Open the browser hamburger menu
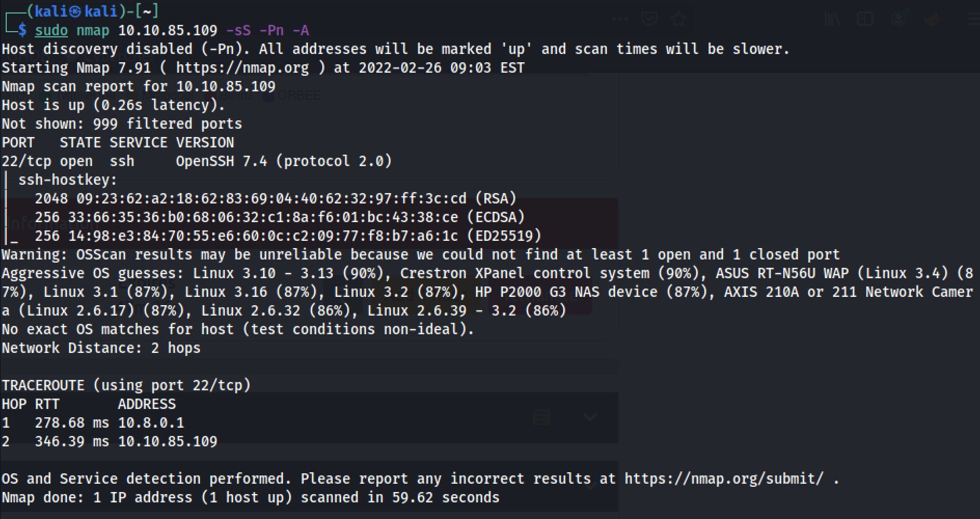Image resolution: width=980 pixels, height=519 pixels. 974,20
